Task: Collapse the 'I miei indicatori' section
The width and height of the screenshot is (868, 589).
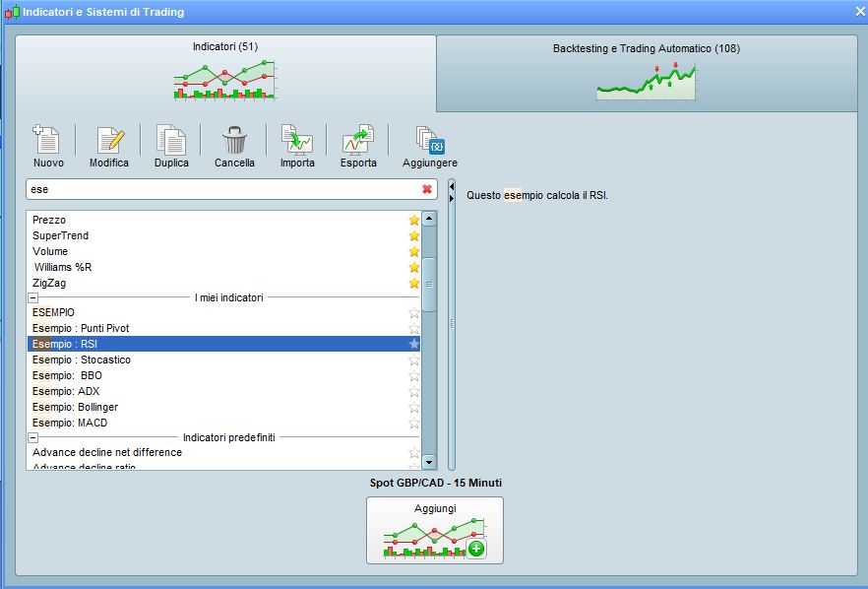Action: click(x=33, y=298)
